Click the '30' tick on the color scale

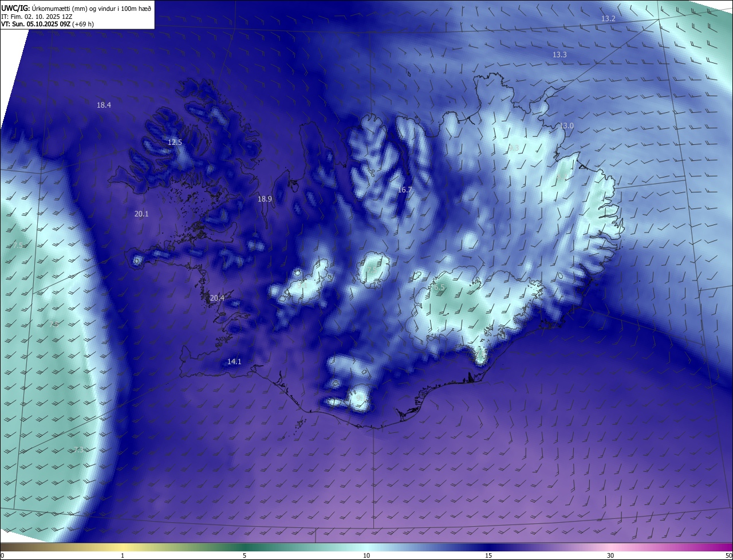coord(610,555)
